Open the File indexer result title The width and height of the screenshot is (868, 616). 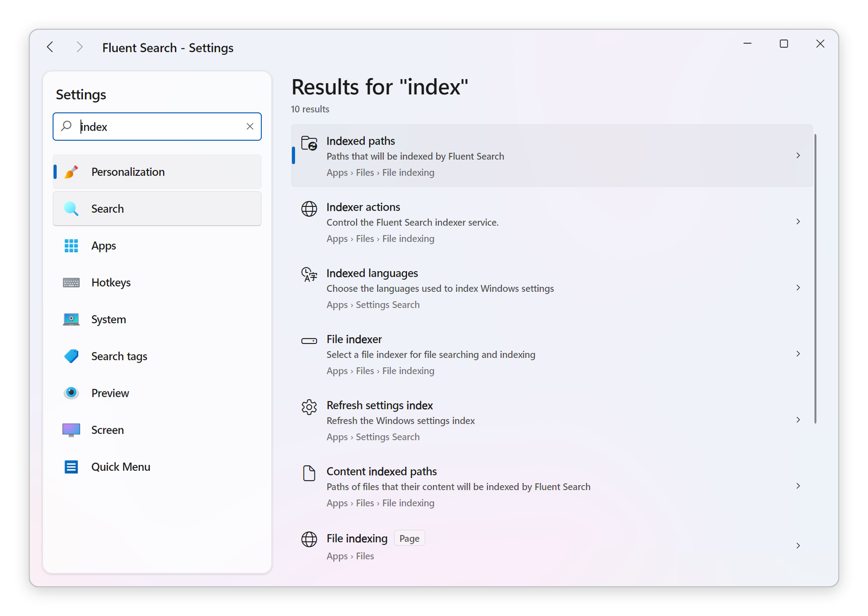point(354,339)
